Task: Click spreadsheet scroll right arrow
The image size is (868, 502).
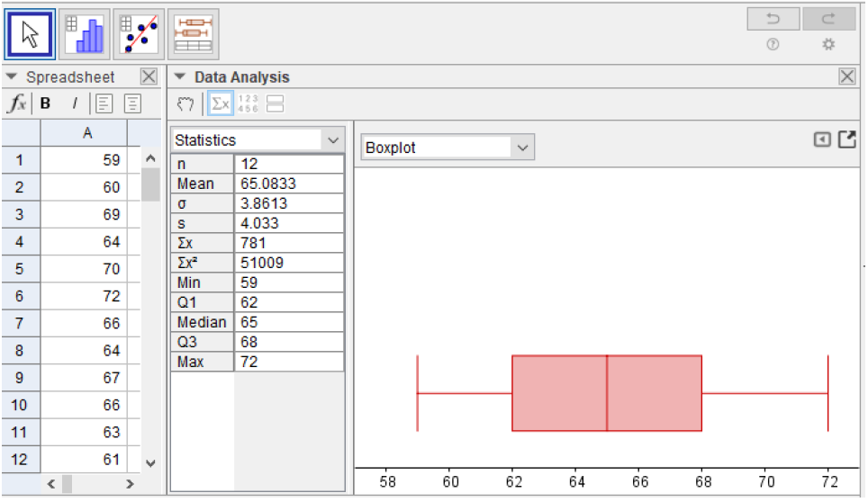Action: pyautogui.click(x=130, y=484)
